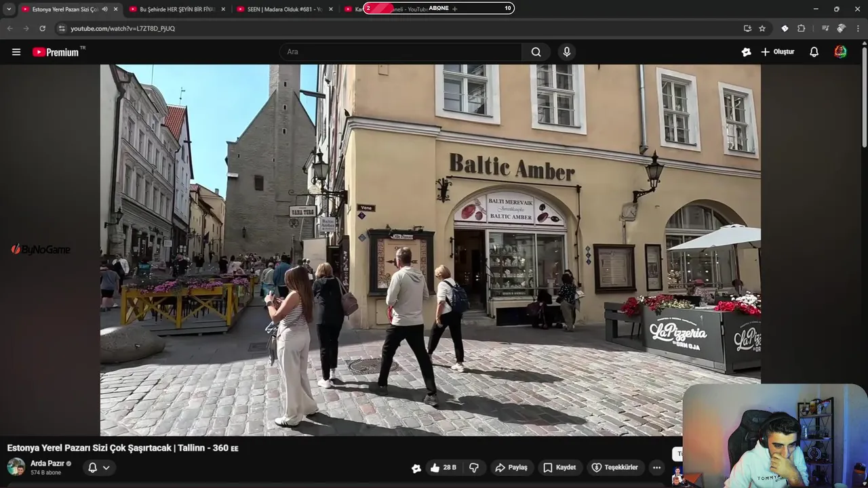This screenshot has width=868, height=488.
Task: Install app icon in address bar
Action: click(x=747, y=28)
